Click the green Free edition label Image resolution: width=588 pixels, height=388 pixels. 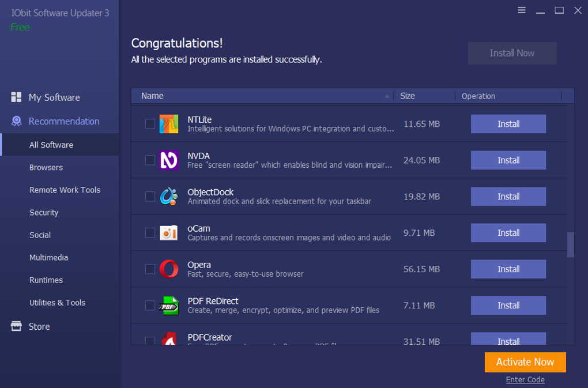20,27
